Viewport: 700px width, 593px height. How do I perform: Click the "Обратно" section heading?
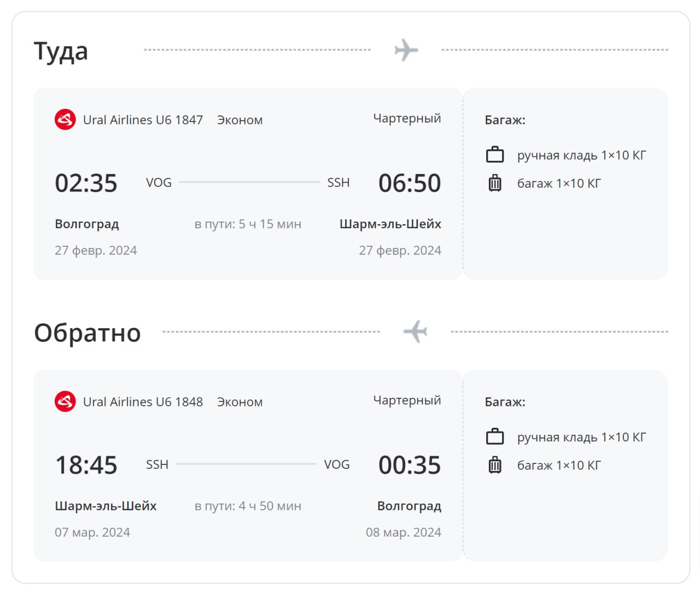click(x=87, y=333)
